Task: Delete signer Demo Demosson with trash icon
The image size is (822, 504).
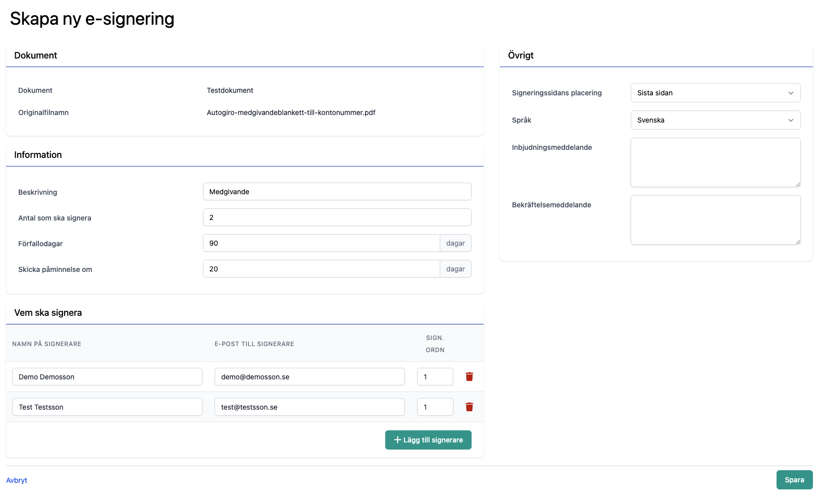Action: (x=469, y=377)
